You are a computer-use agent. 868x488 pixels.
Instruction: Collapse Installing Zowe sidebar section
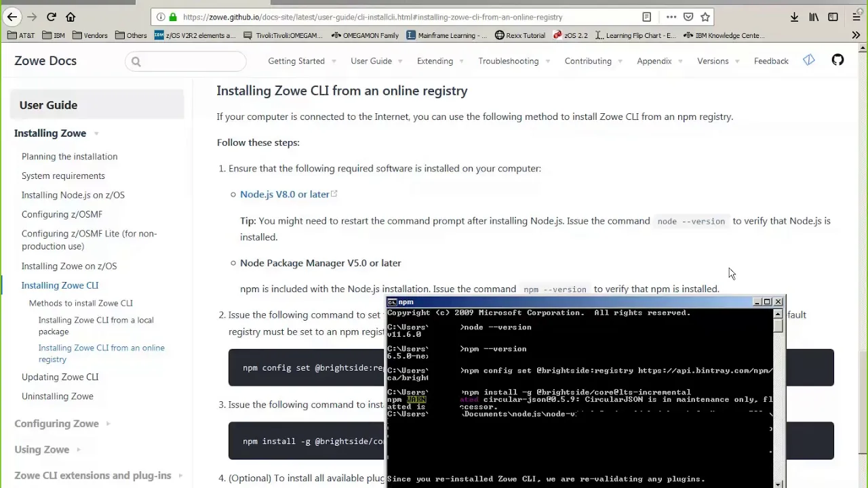pos(57,134)
